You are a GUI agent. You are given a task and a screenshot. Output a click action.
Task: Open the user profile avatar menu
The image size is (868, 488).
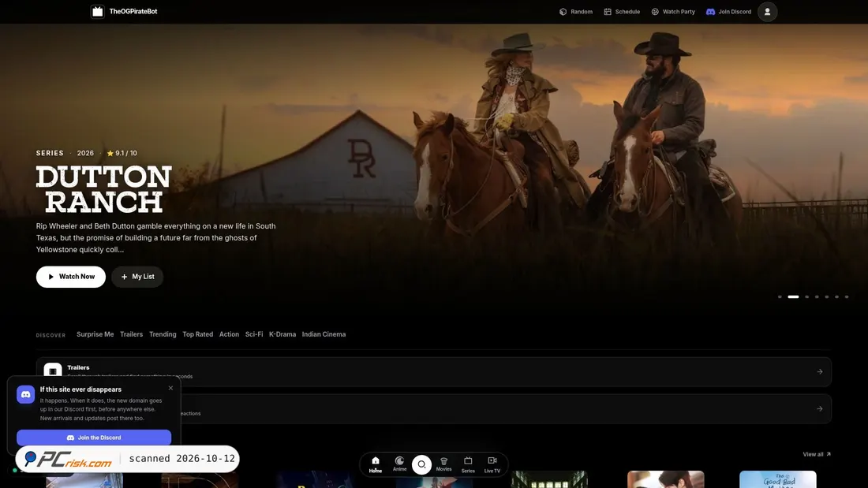point(767,12)
